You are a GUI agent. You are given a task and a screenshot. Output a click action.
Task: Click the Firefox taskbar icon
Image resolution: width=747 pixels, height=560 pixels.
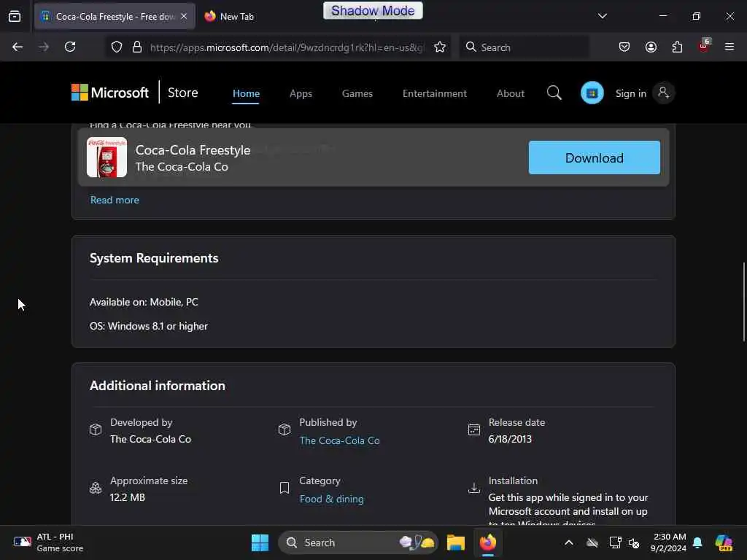click(488, 542)
